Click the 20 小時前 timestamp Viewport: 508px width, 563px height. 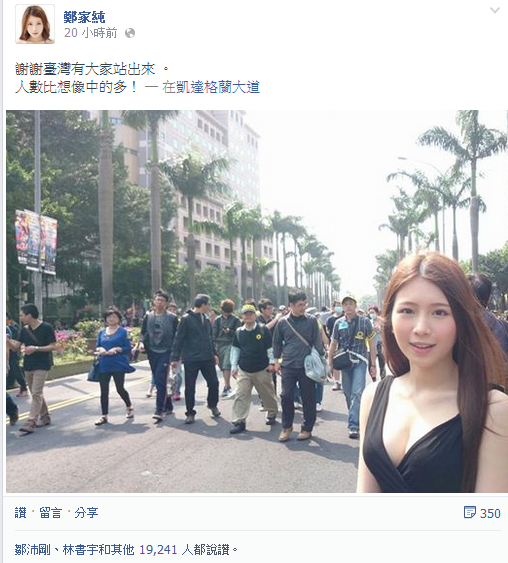pos(90,33)
